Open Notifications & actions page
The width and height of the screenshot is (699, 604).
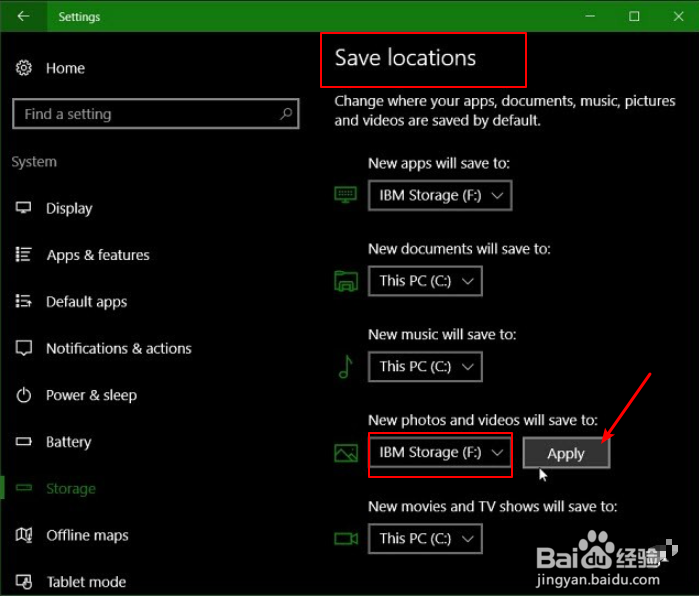click(119, 348)
